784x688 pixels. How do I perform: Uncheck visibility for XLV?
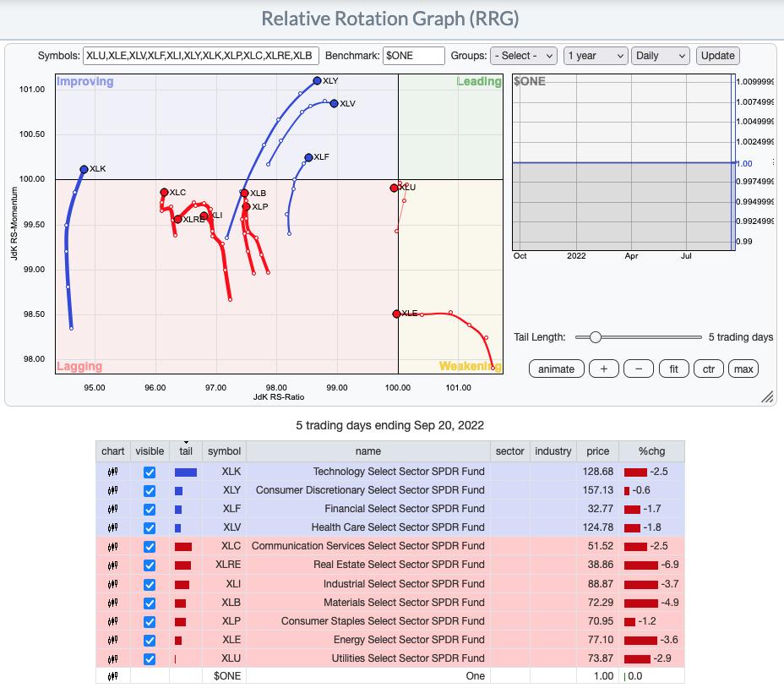(150, 528)
